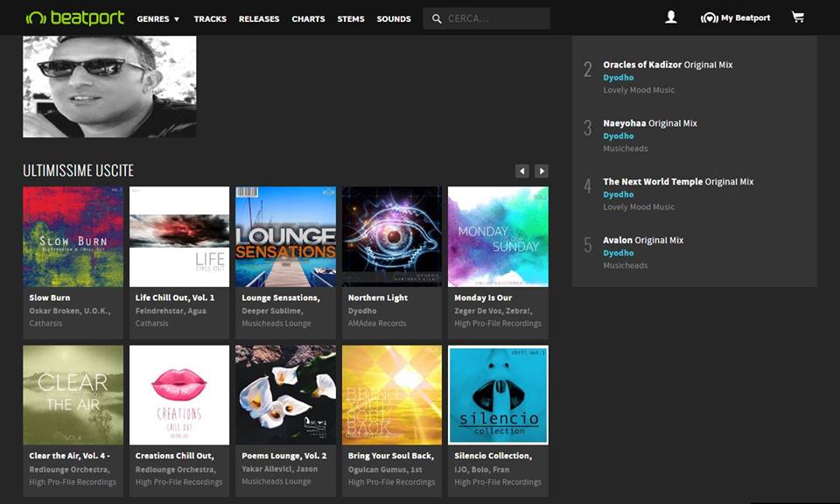Viewport: 840px width, 504px height.
Task: Click Dyodho under Avalon
Action: (619, 253)
